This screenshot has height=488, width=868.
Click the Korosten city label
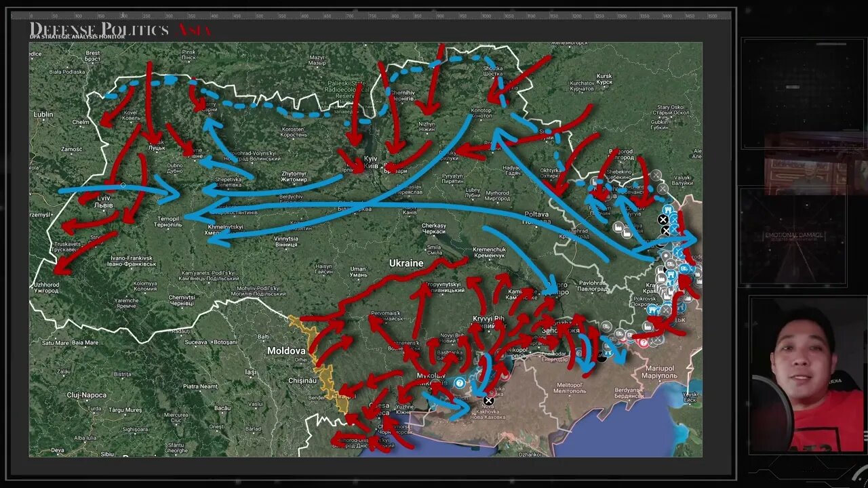(294, 131)
